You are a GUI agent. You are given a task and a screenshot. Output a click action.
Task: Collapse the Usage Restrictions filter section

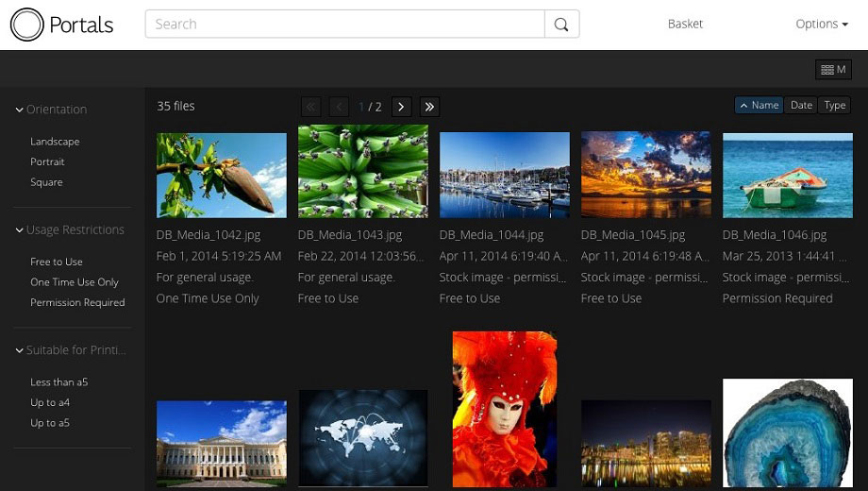pyautogui.click(x=20, y=230)
